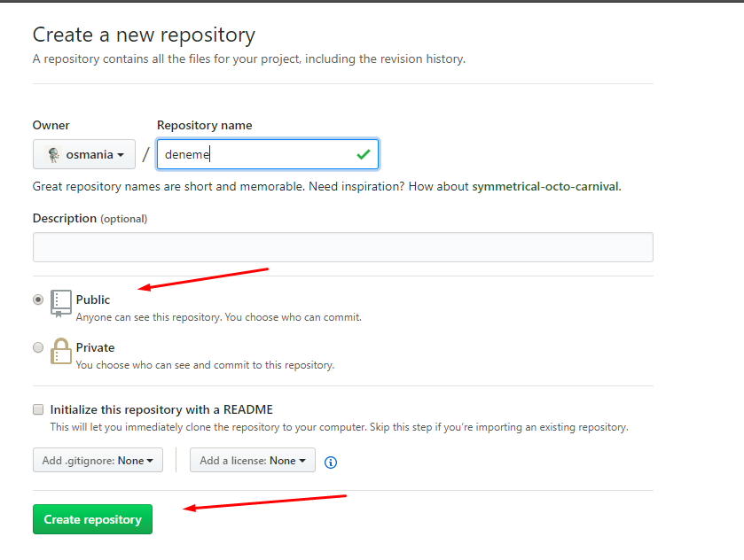The height and width of the screenshot is (560, 744).
Task: Click the Description (optional) field label
Action: (x=90, y=218)
